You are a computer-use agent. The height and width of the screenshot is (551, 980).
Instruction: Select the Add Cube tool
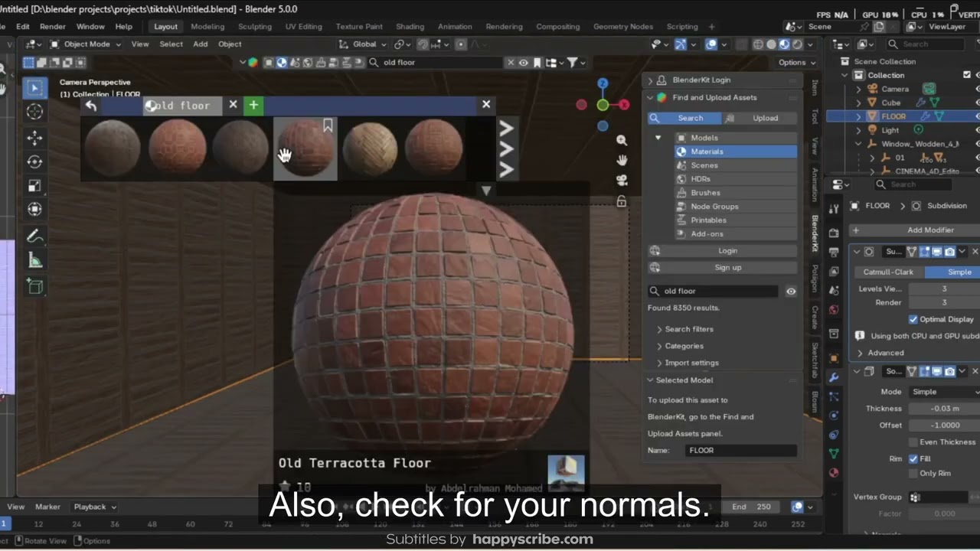coord(34,286)
